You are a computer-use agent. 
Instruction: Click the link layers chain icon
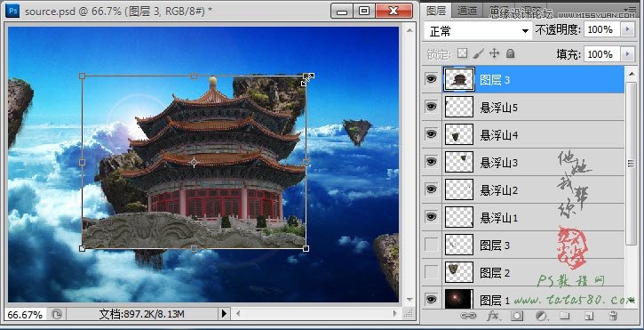468,316
